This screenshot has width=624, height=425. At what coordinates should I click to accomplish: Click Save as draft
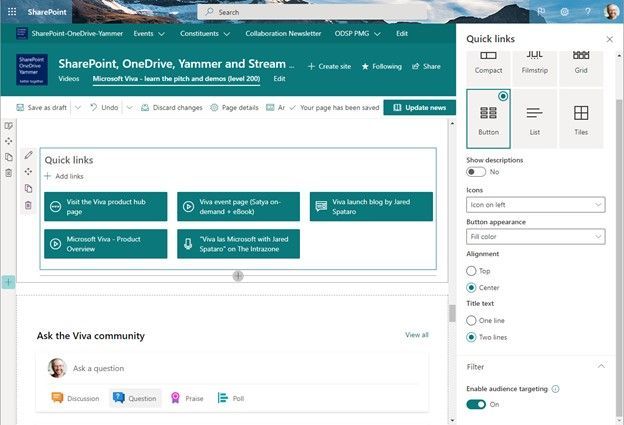click(42, 107)
